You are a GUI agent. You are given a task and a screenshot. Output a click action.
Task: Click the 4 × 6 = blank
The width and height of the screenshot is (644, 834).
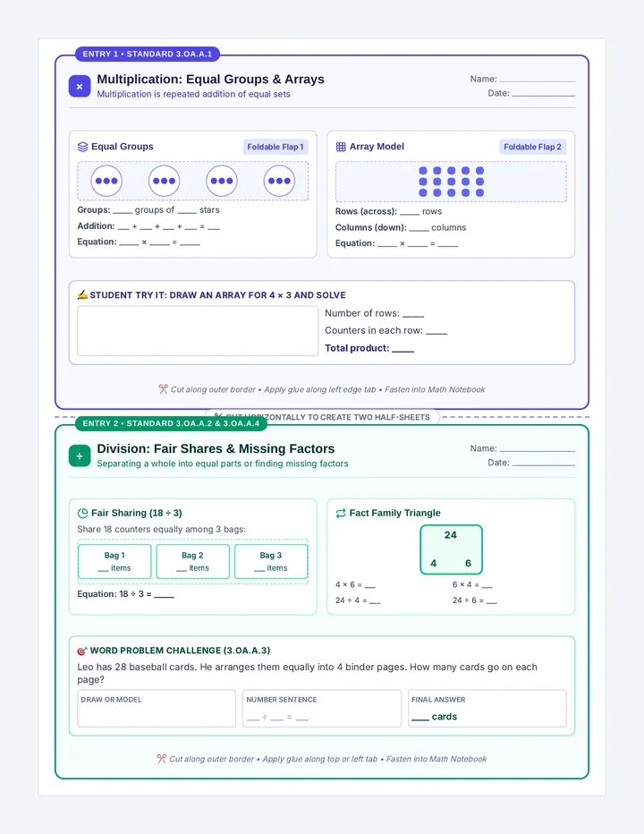click(x=370, y=585)
